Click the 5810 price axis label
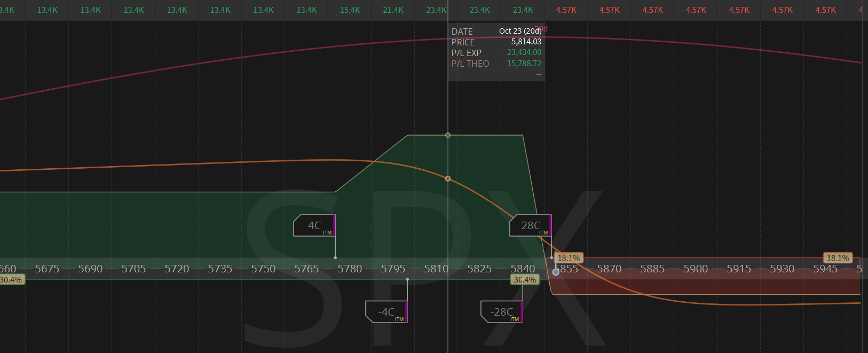The image size is (868, 353). [437, 269]
